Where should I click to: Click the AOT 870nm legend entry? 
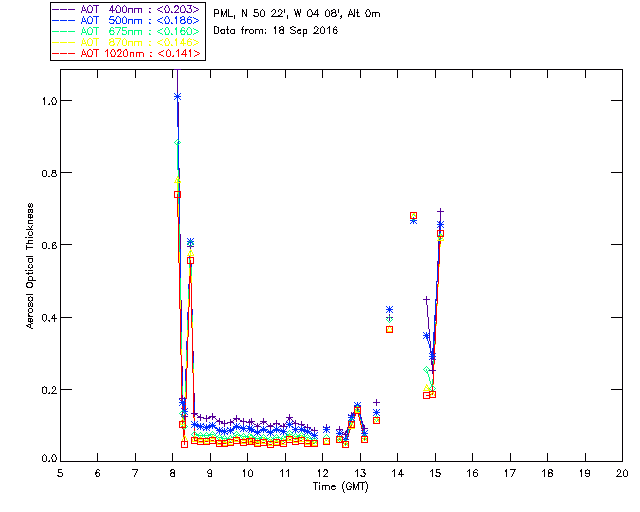pyautogui.click(x=126, y=42)
